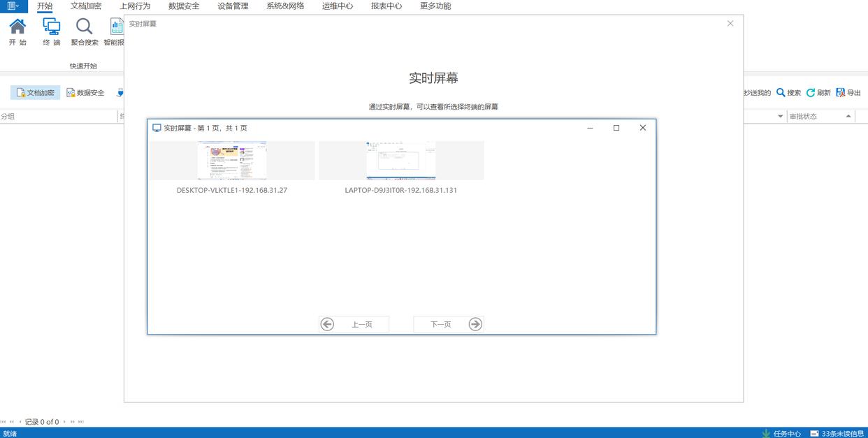Click the 开始 home icon in ribbon
The width and height of the screenshot is (868, 438).
[x=17, y=27]
